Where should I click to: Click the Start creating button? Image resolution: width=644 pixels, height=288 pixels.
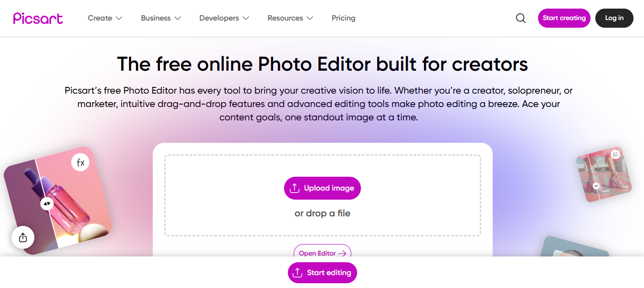pos(564,18)
